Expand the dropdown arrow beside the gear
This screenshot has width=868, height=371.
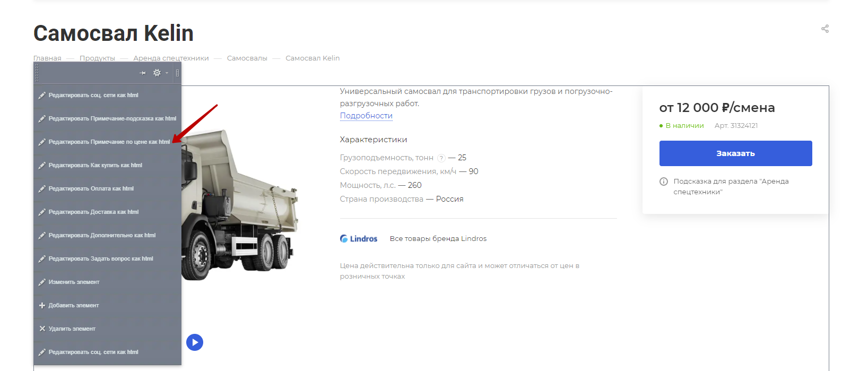[x=167, y=73]
